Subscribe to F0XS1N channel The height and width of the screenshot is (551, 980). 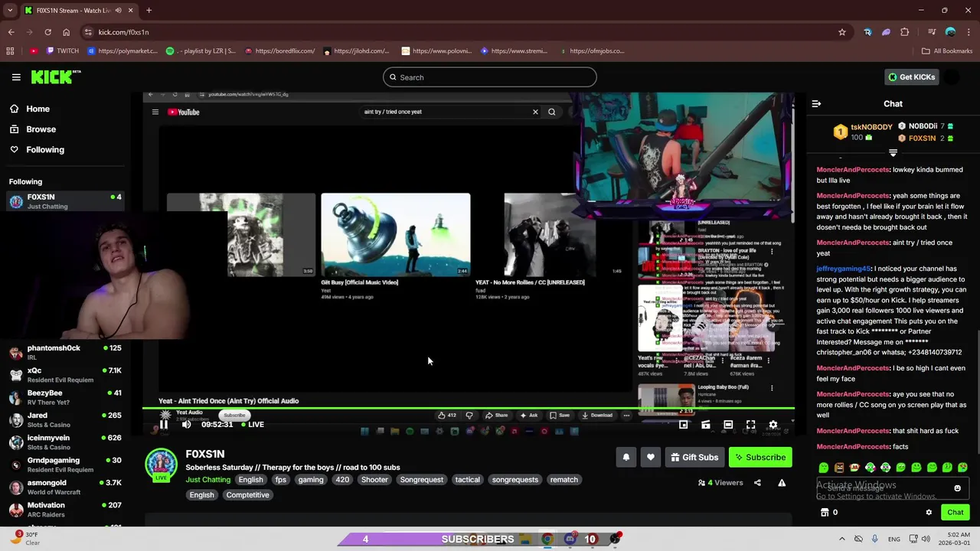point(760,458)
